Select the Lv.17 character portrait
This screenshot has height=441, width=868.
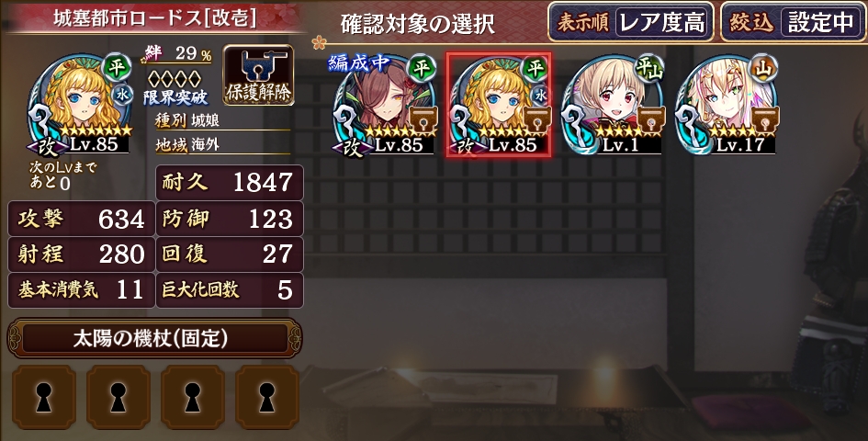(727, 106)
